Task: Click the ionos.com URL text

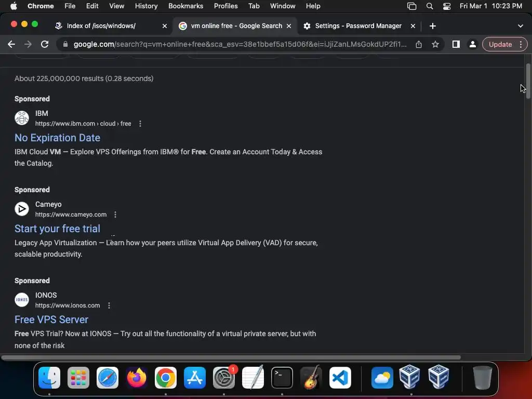Action: [x=68, y=305]
